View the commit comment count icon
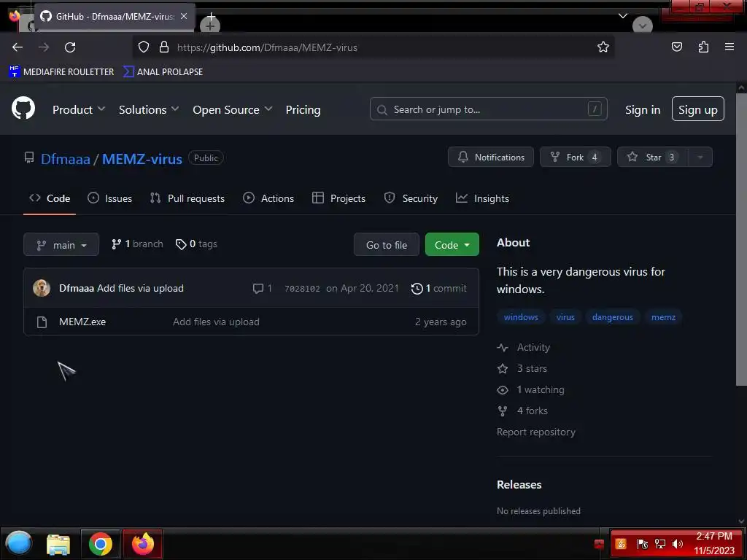Screen dimensions: 747x560 tap(263, 288)
